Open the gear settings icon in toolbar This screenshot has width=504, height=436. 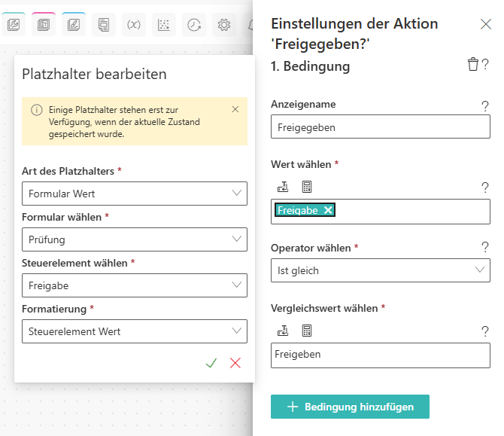click(223, 25)
